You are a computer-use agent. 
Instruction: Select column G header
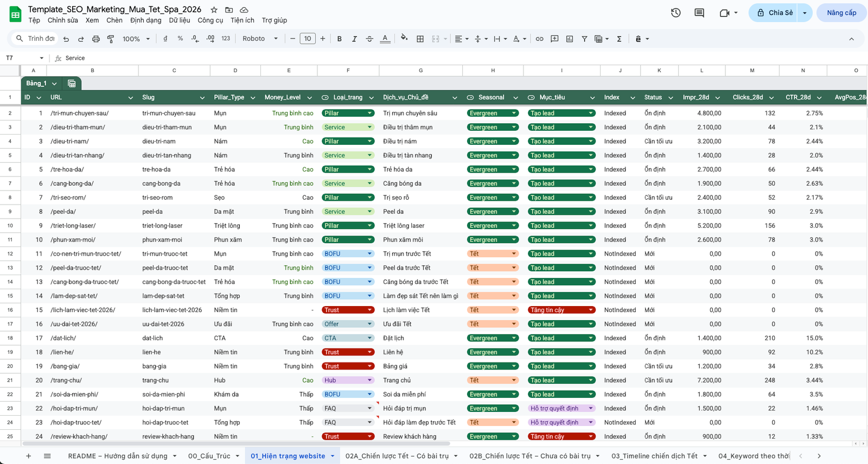420,71
